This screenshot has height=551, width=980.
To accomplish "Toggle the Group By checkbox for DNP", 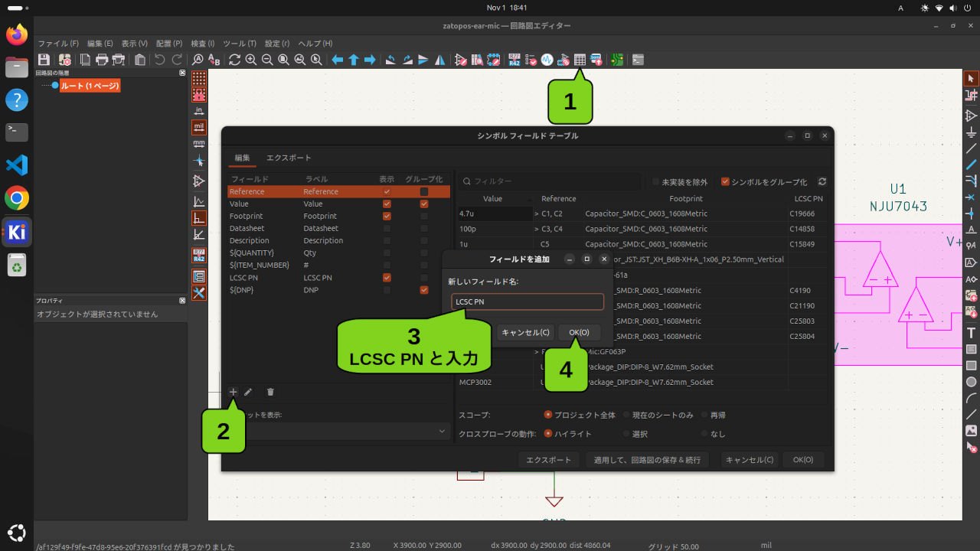I will point(424,289).
